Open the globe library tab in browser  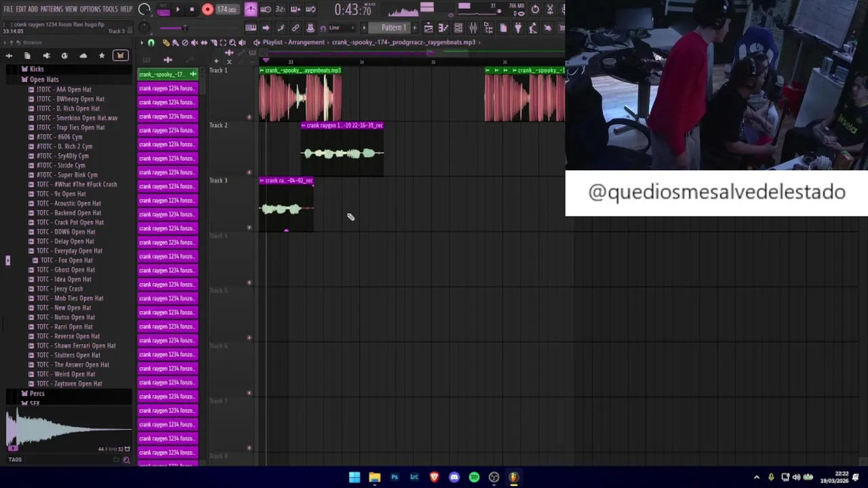pyautogui.click(x=64, y=56)
